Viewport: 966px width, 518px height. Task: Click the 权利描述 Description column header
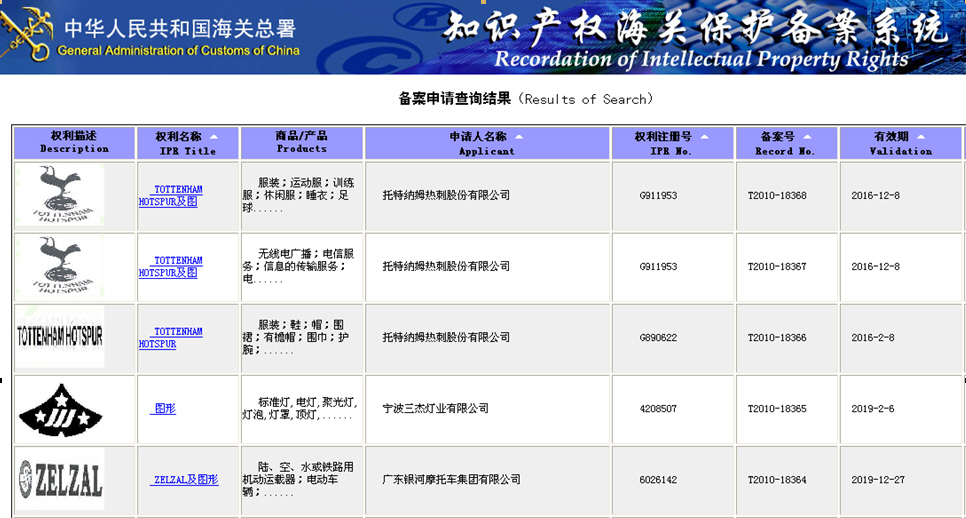pyautogui.click(x=75, y=143)
